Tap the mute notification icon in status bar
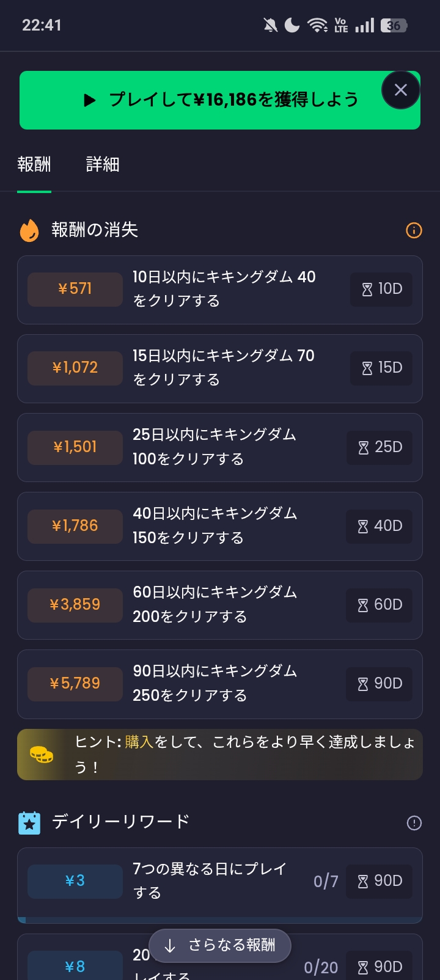This screenshot has width=440, height=980. coord(269,25)
